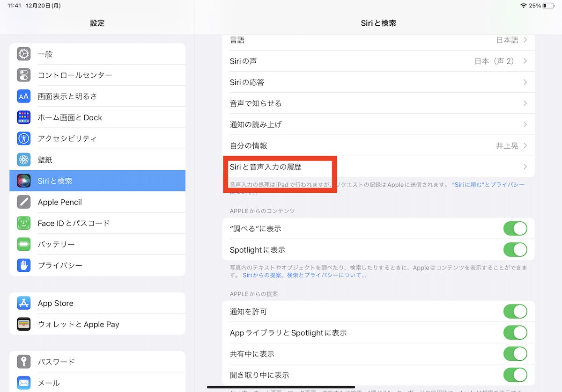Viewport: 562px width, 392px height.
Task: Tap the ウォレット card icon
Action: 23,324
